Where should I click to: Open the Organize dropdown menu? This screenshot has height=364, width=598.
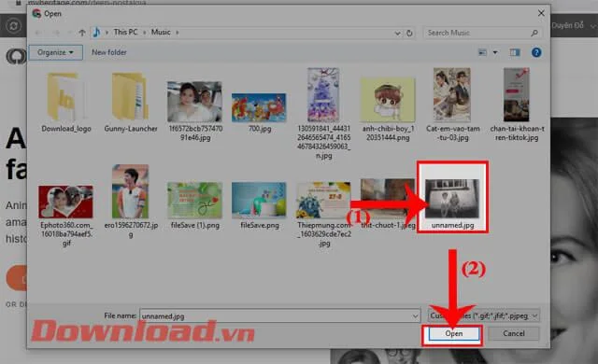coord(56,52)
